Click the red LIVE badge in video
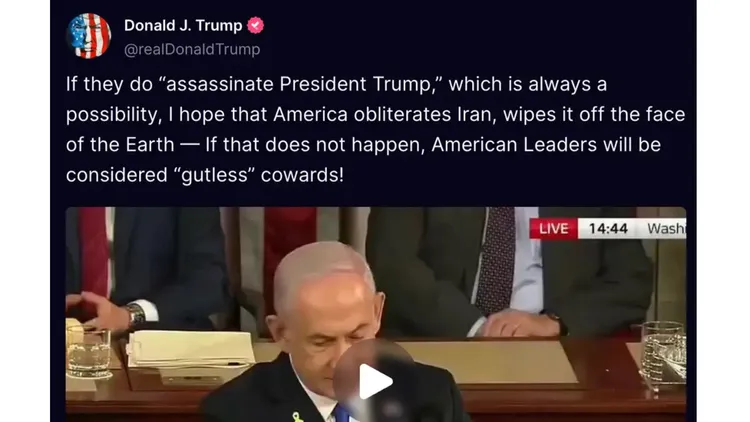 pos(554,229)
